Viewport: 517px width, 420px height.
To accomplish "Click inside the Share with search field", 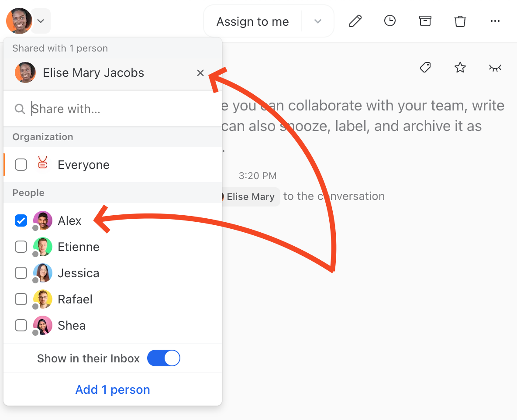I will 87,109.
